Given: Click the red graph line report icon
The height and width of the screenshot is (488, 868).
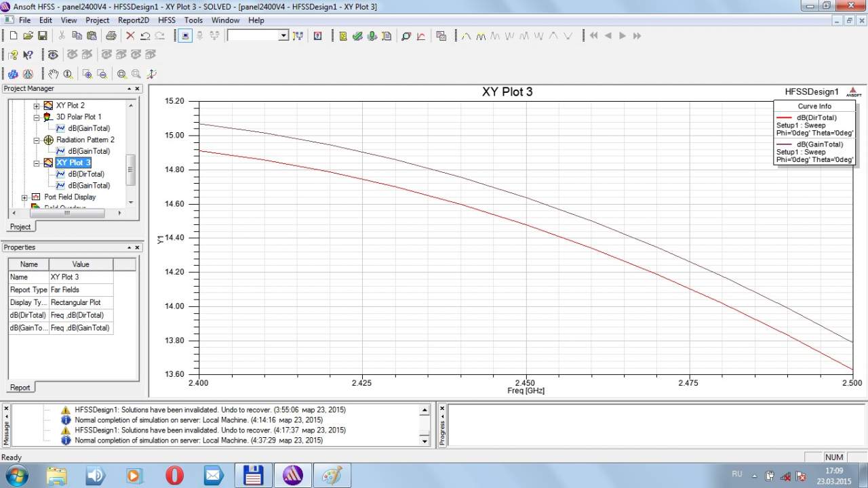Looking at the screenshot, I should 421,36.
